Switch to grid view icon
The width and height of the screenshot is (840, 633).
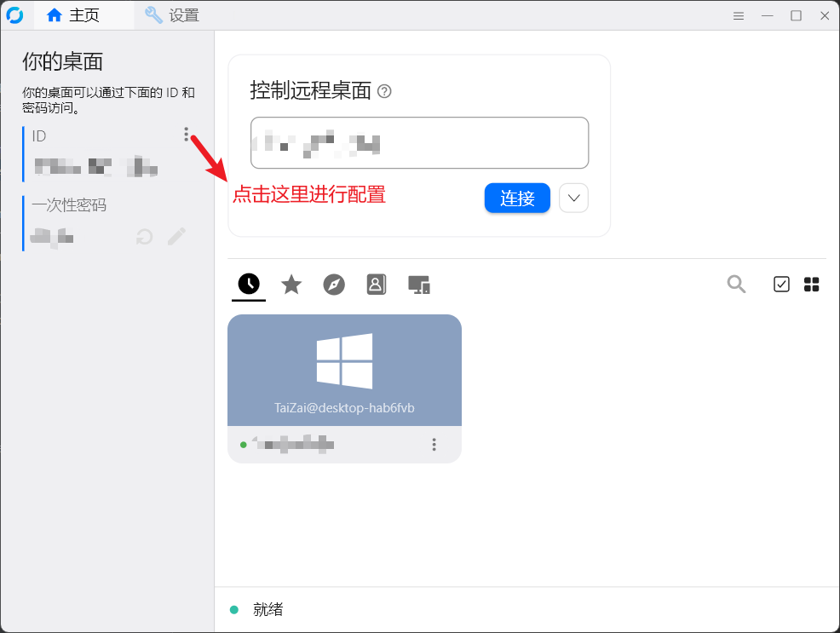click(812, 285)
